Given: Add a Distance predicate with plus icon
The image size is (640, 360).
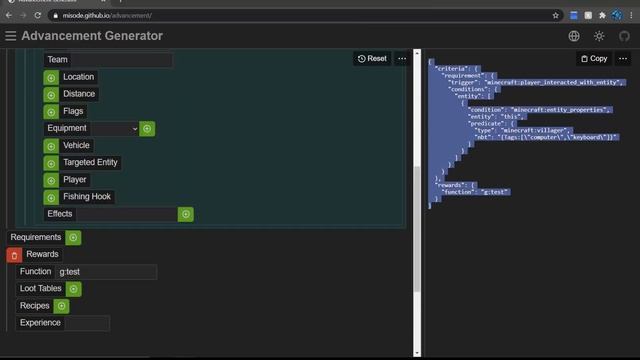Looking at the screenshot, I should coord(51,95).
